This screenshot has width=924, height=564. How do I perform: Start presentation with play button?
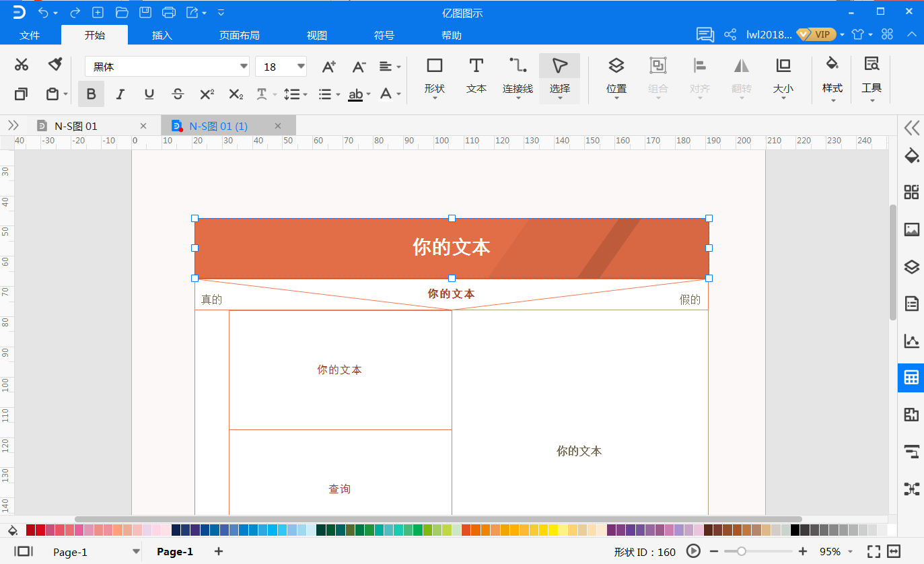[x=693, y=552]
